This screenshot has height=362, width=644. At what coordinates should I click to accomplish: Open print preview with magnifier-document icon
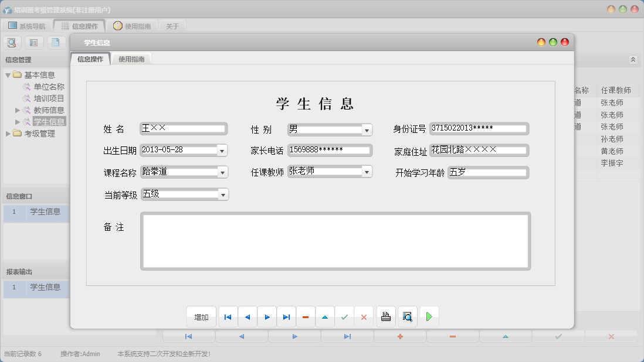407,316
